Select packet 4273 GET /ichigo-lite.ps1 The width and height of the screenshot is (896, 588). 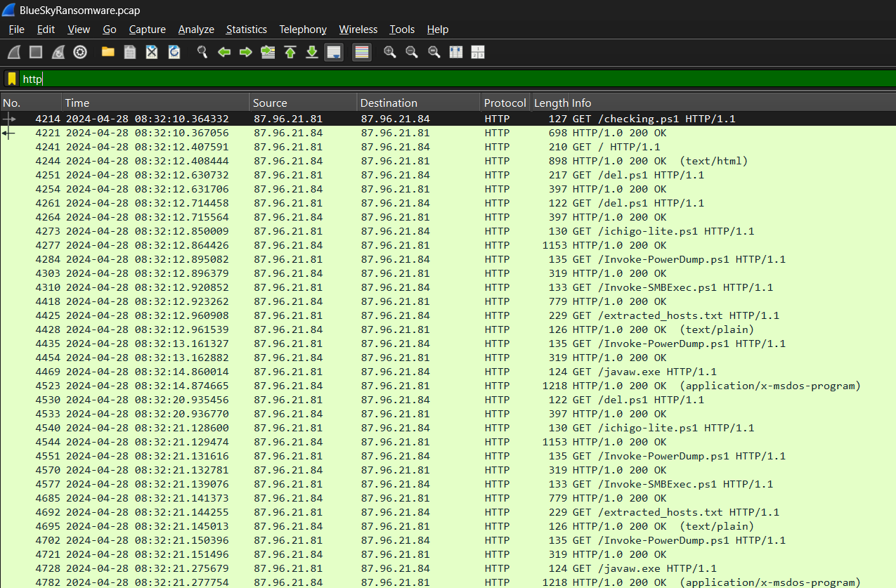448,231
